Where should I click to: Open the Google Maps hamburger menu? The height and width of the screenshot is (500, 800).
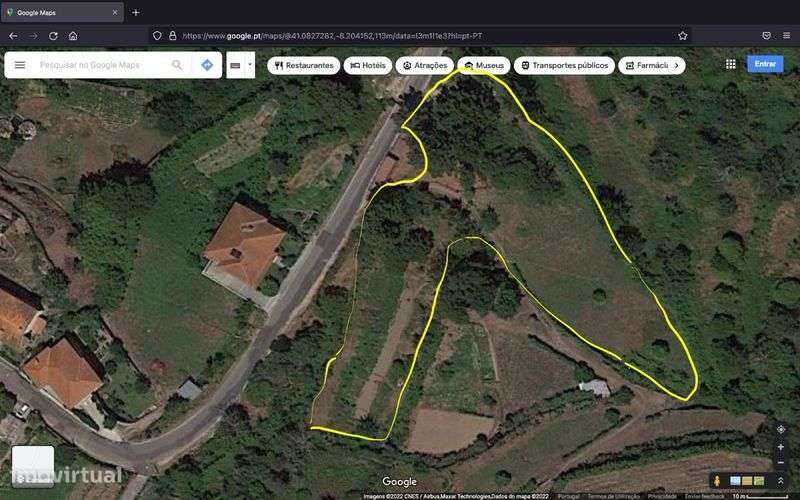click(20, 65)
